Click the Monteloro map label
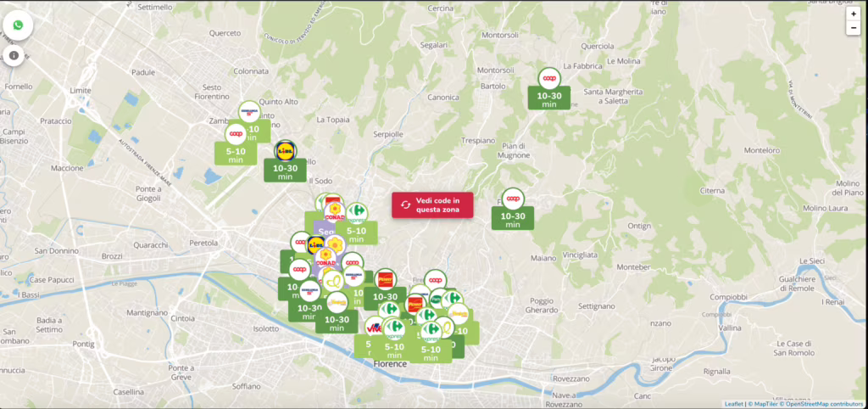Screen dimensions: 868x409 coord(762,150)
